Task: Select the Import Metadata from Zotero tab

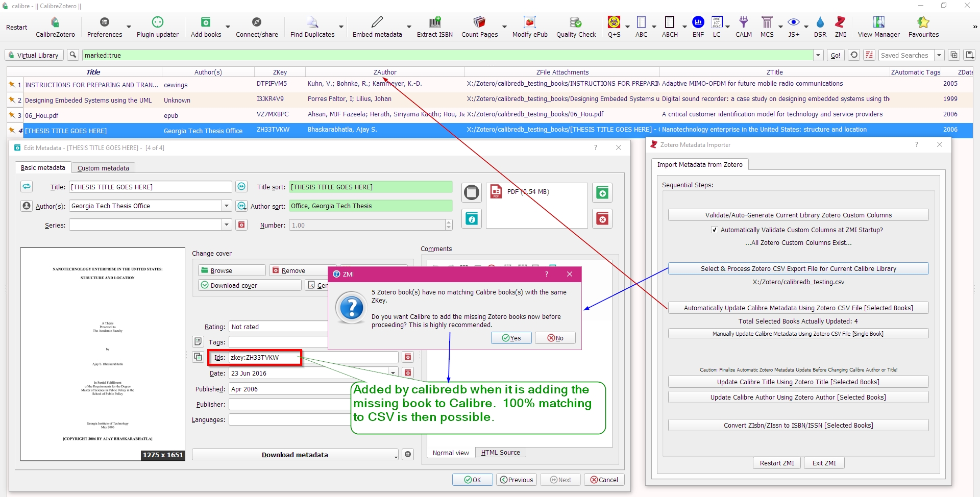Action: pos(700,165)
